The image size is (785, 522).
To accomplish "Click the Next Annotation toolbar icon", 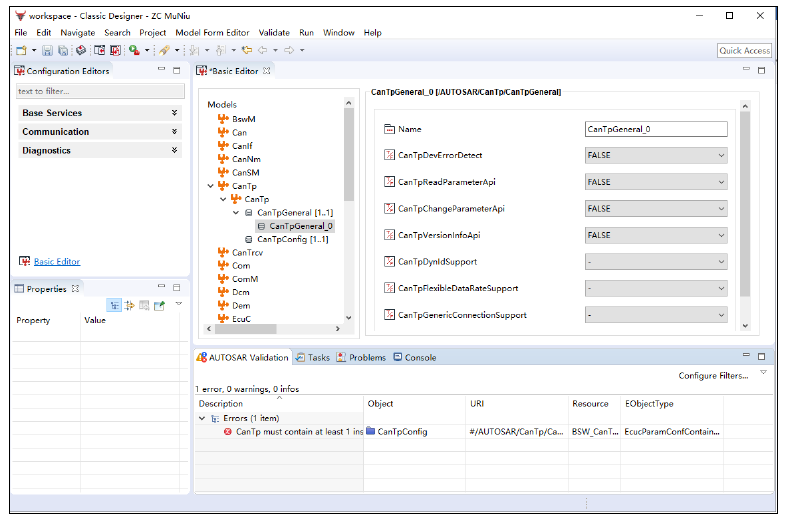I will (x=194, y=51).
